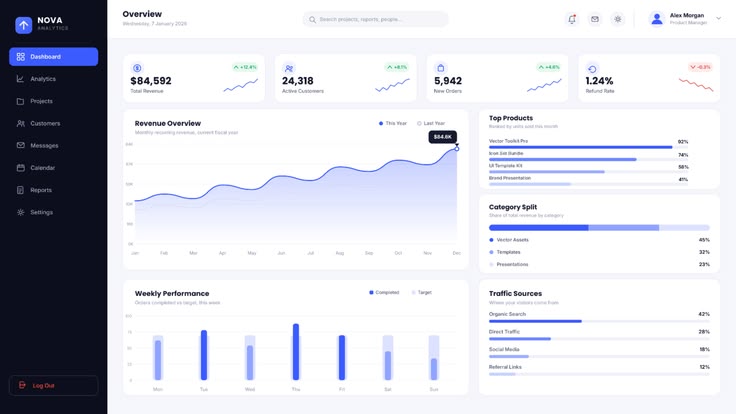Image resolution: width=736 pixels, height=414 pixels.
Task: Toggle the This Year legend series
Action: click(x=393, y=123)
